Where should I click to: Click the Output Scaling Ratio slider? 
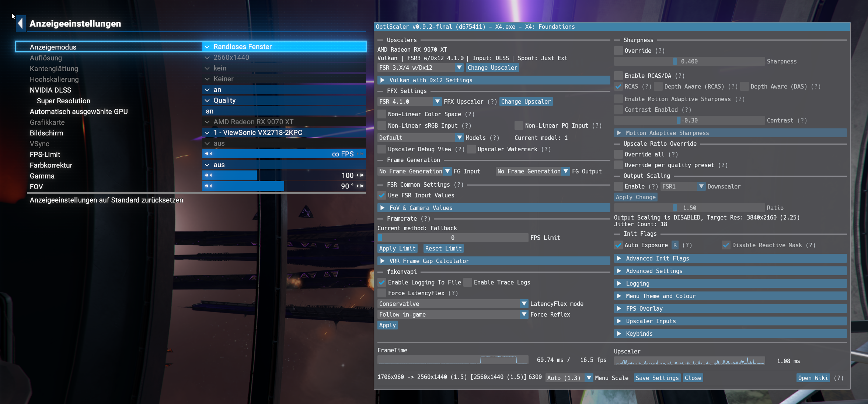click(689, 208)
